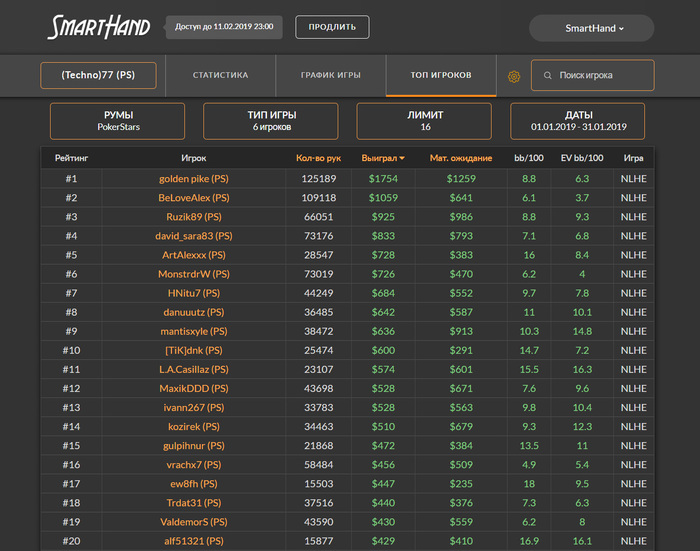
Task: Click the Поиск игрока search field
Action: 592,75
